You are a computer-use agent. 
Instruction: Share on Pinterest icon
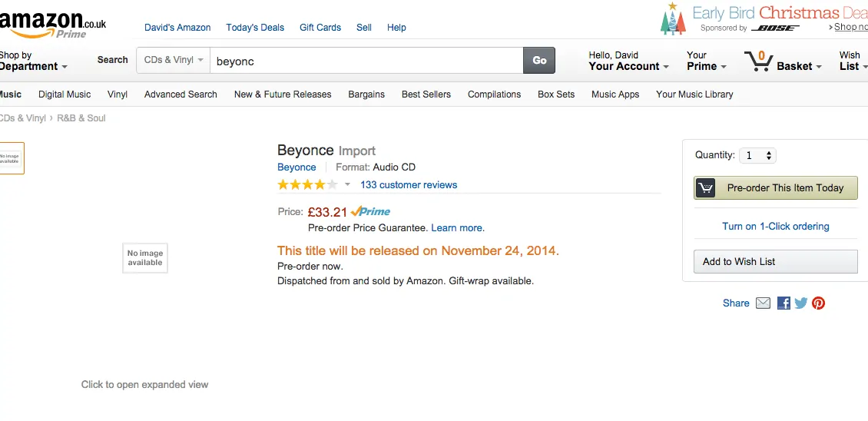[819, 303]
